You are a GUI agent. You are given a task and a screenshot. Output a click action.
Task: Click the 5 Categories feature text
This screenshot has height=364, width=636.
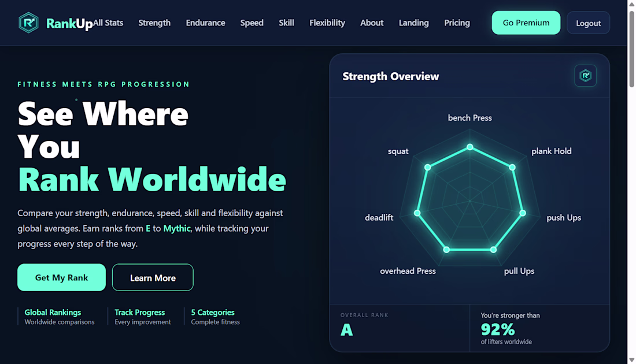click(213, 313)
